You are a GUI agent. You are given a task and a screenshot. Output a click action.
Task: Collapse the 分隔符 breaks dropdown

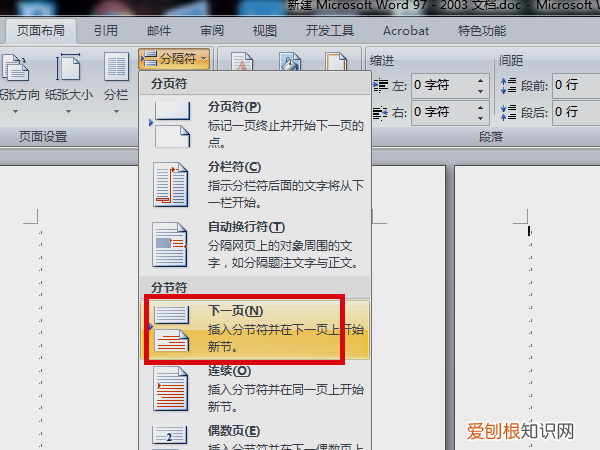tap(174, 59)
